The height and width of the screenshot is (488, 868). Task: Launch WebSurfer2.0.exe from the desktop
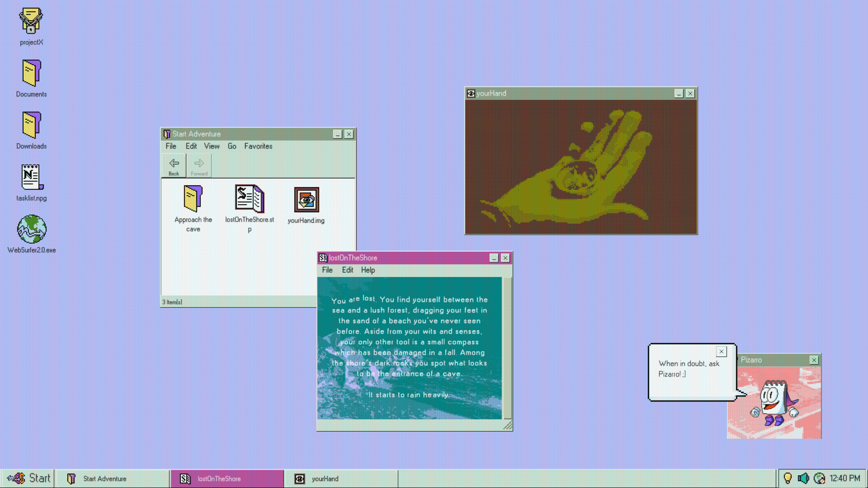(31, 230)
